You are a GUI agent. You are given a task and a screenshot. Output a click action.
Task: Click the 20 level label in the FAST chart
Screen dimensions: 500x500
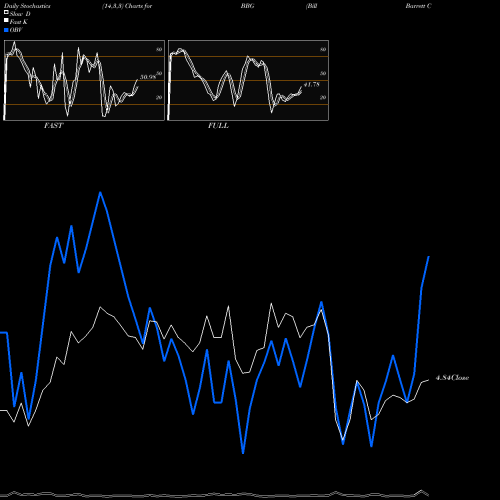coord(159,97)
